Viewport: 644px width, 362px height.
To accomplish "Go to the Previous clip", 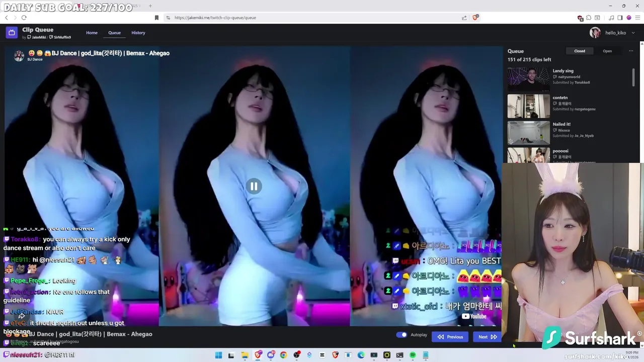I will coord(450,337).
